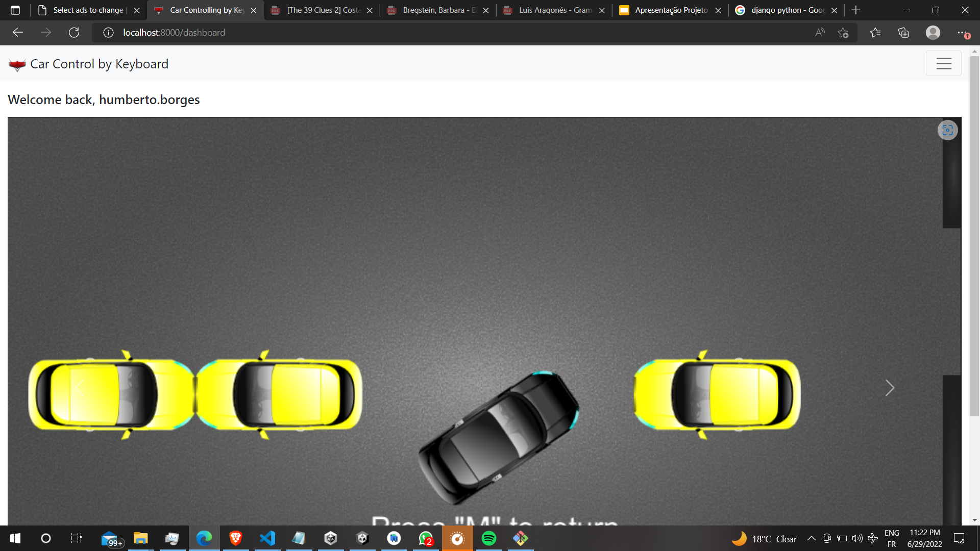The image size is (980, 551).
Task: Open the Windows notification center
Action: coord(959,538)
